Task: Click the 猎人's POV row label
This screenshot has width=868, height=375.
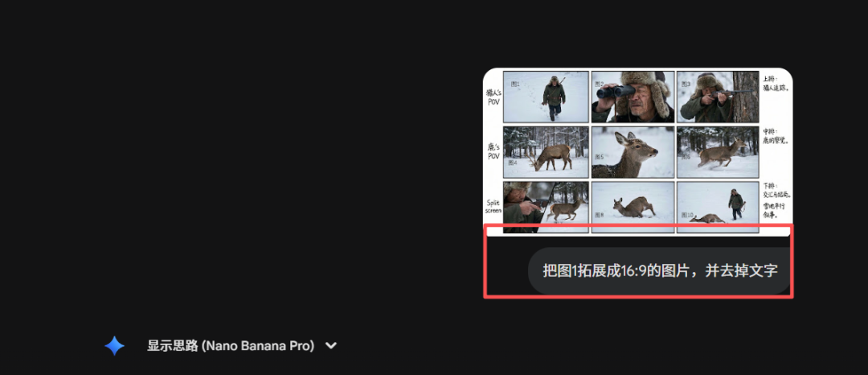Action: 493,97
